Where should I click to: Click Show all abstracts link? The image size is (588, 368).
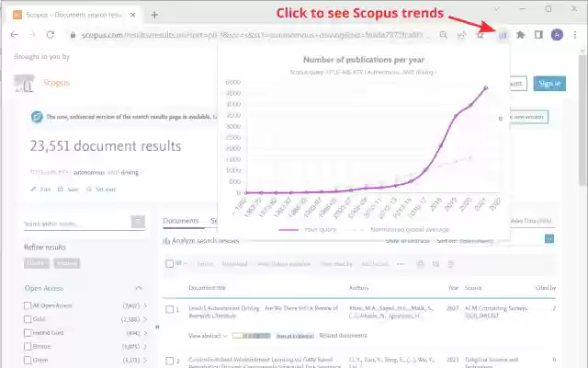pos(408,241)
